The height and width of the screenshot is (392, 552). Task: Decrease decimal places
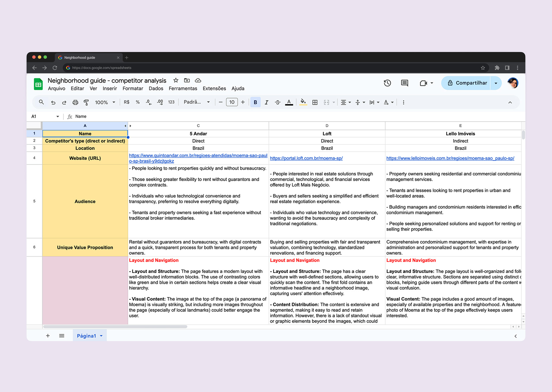pos(149,102)
